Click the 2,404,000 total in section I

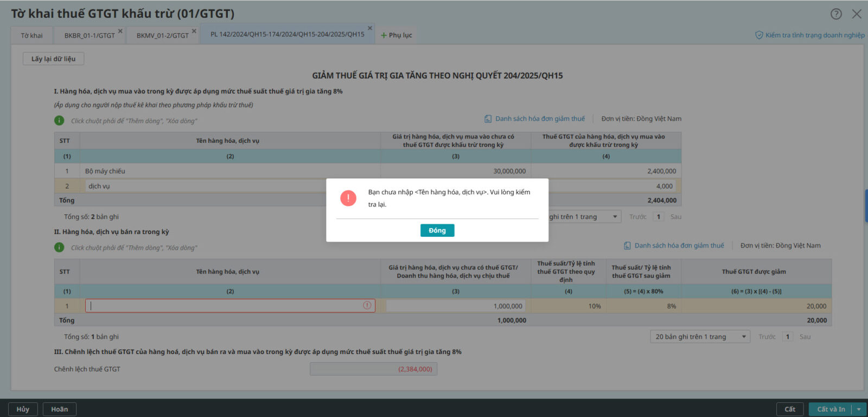point(662,200)
